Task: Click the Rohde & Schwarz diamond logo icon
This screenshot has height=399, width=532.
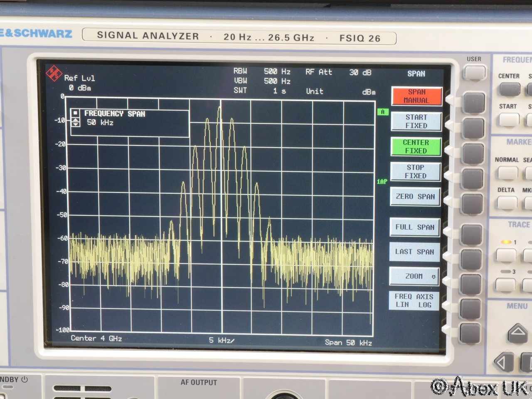Action: pos(54,74)
